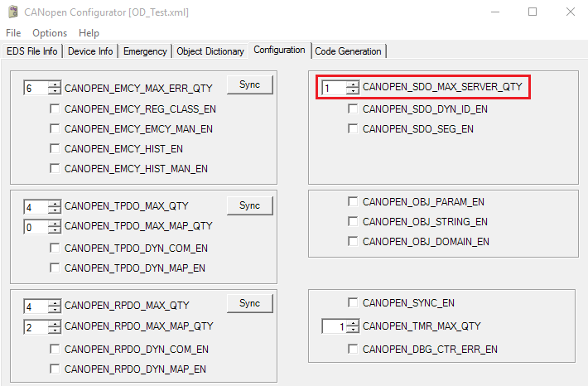588x386 pixels.
Task: Click the CANOPEN_EMCY_MAX_ERR_QTY value field
Action: [x=36, y=88]
